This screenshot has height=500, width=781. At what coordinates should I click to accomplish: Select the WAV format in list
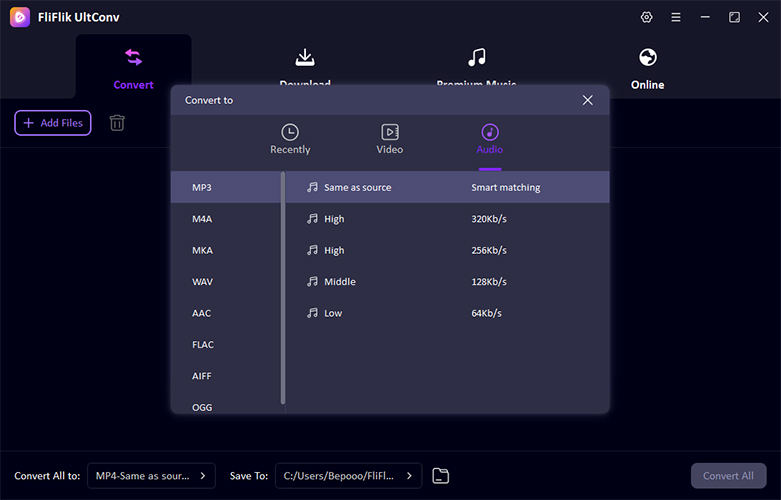point(203,282)
